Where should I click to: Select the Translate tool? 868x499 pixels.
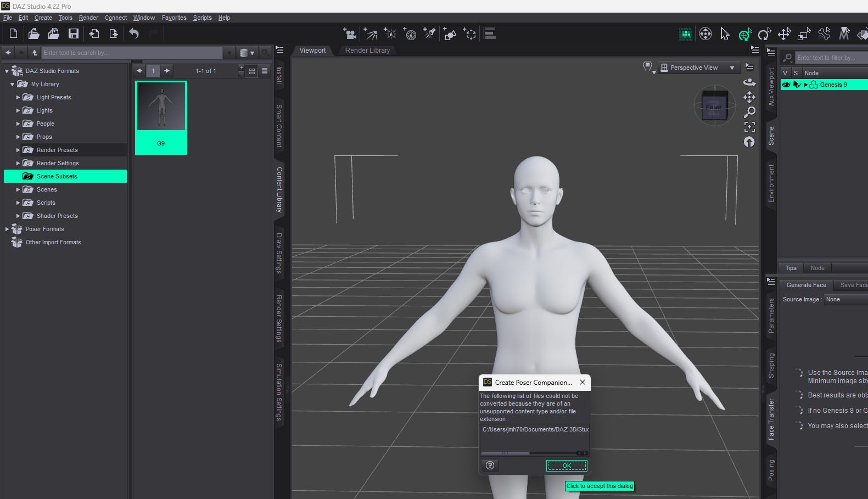point(784,35)
